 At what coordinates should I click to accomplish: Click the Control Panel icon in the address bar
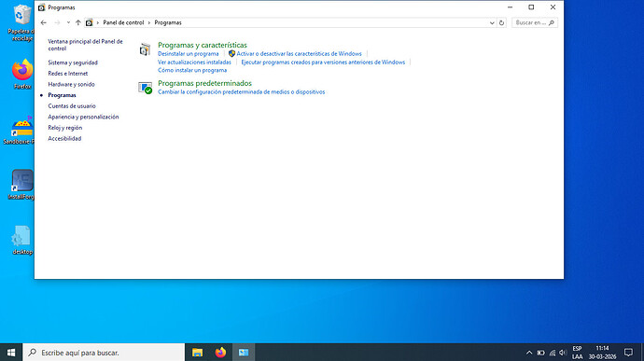(x=89, y=22)
